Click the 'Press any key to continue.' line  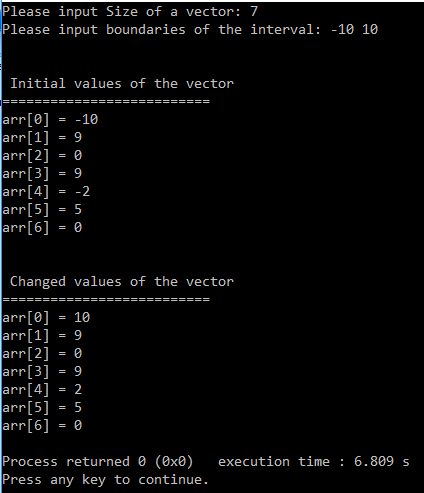click(106, 480)
